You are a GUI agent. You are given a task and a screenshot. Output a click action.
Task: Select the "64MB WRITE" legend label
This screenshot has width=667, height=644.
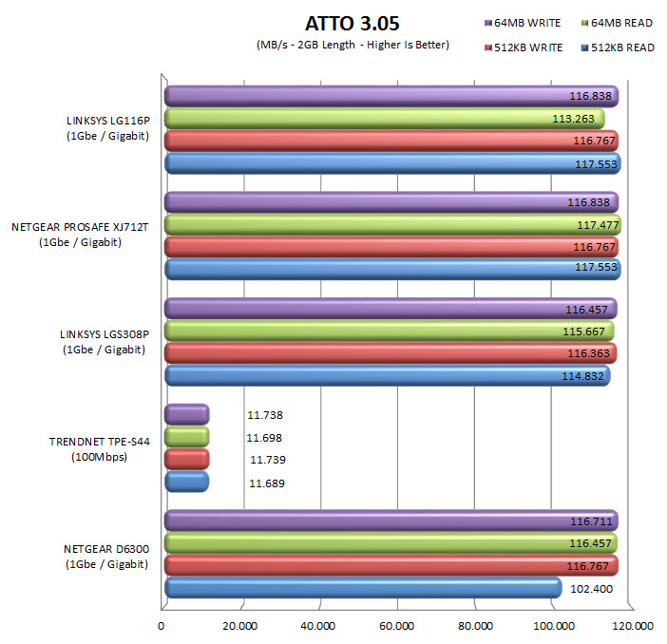(527, 23)
